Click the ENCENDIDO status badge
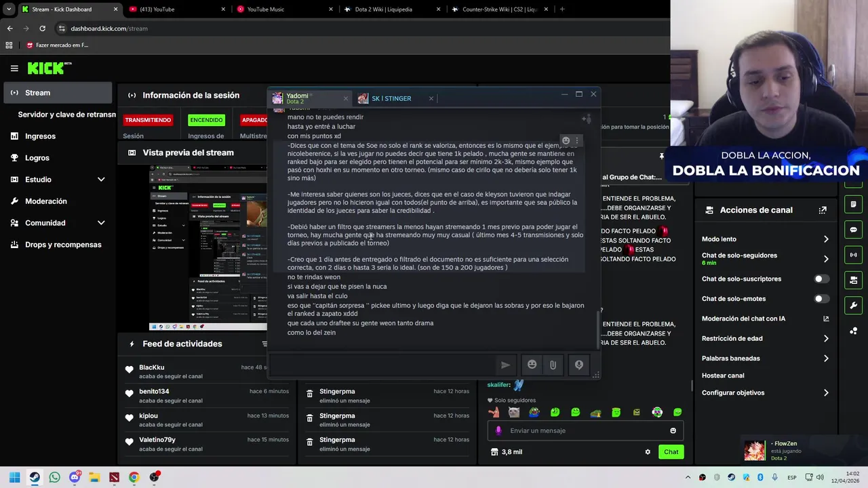Image resolution: width=868 pixels, height=488 pixels. 206,120
